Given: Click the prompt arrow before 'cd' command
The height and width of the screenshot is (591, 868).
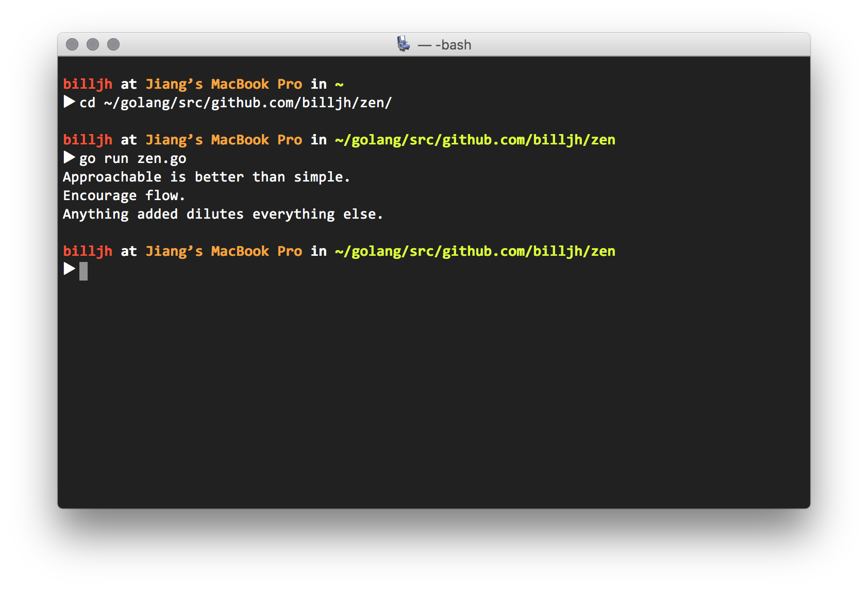Looking at the screenshot, I should [x=70, y=102].
